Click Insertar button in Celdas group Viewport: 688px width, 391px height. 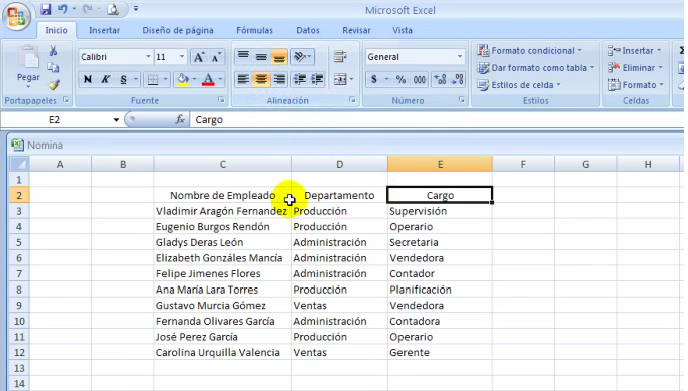pos(635,50)
